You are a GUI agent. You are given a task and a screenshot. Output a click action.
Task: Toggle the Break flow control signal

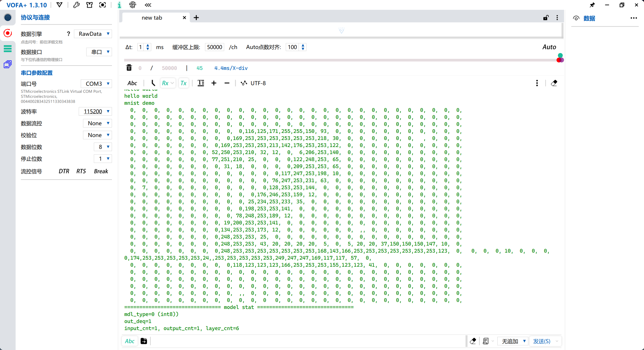(101, 171)
